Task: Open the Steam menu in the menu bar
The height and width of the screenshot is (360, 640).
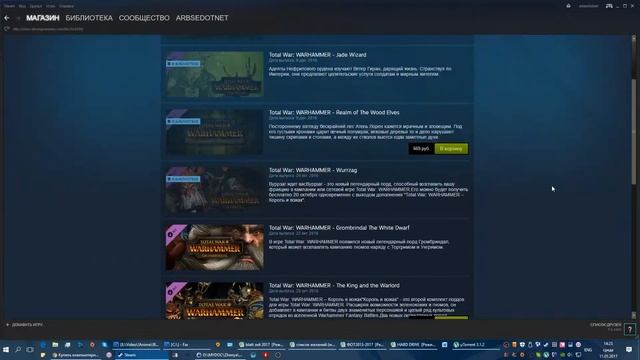Action: pyautogui.click(x=9, y=6)
